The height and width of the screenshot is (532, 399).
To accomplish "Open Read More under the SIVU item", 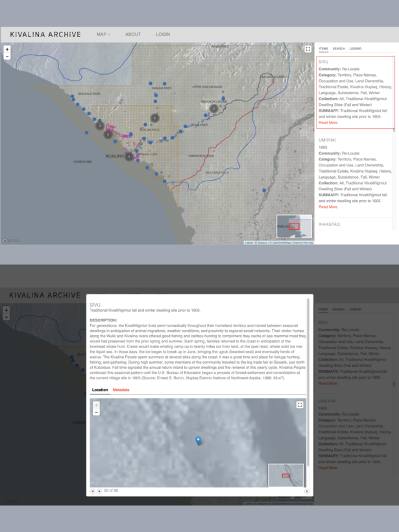I will click(328, 123).
